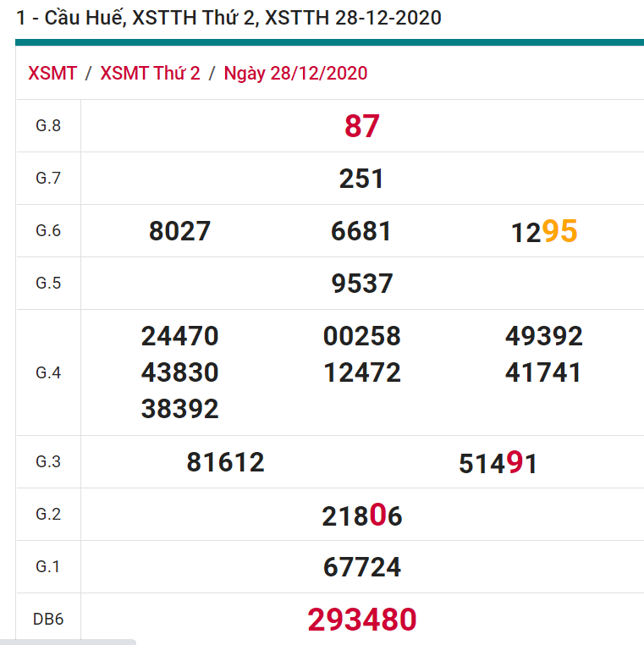This screenshot has height=645, width=644.
Task: Click the G.2 result 21806
Action: (x=361, y=515)
